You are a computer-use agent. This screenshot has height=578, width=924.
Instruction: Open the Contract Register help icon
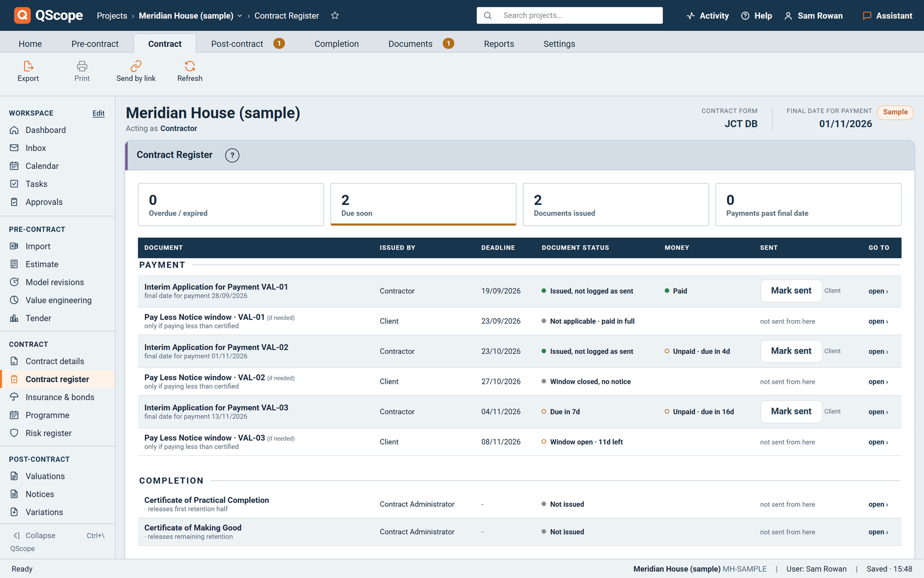click(x=232, y=155)
